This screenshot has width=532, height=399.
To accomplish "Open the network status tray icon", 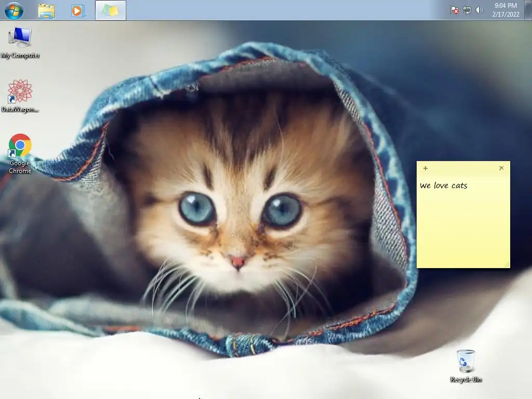I will point(467,10).
